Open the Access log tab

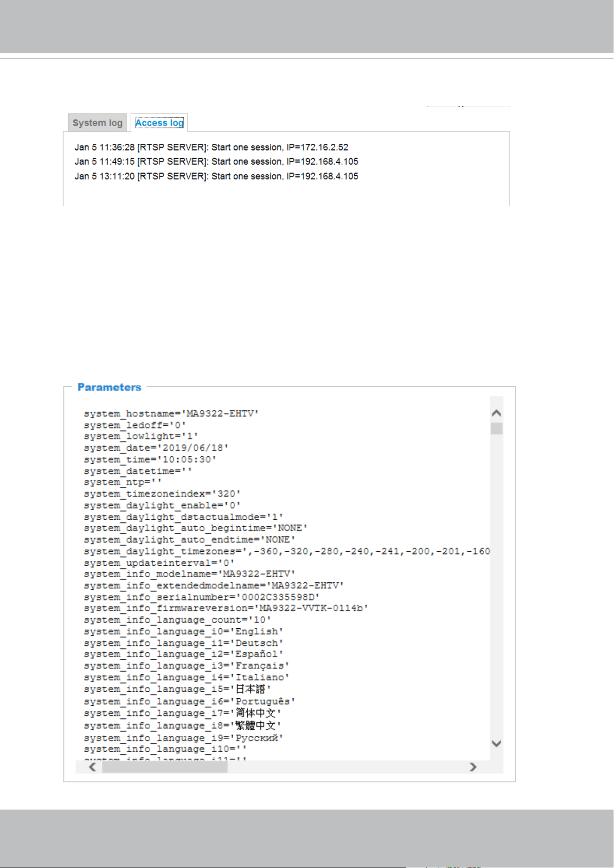coord(159,123)
